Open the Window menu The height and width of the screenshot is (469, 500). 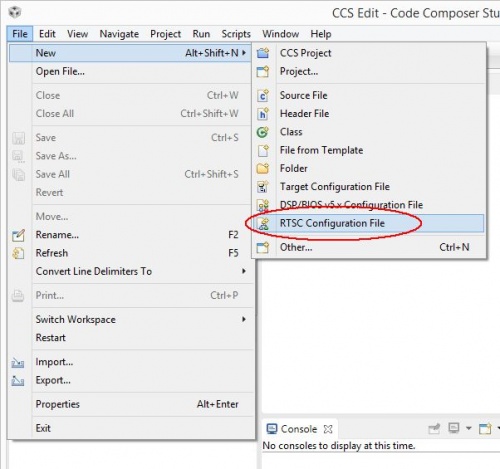coord(280,34)
